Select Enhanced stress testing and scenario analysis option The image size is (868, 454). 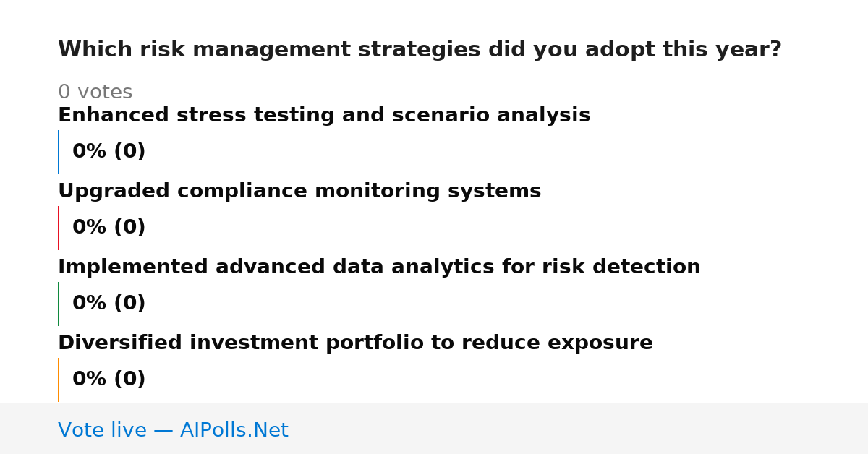pyautogui.click(x=324, y=116)
